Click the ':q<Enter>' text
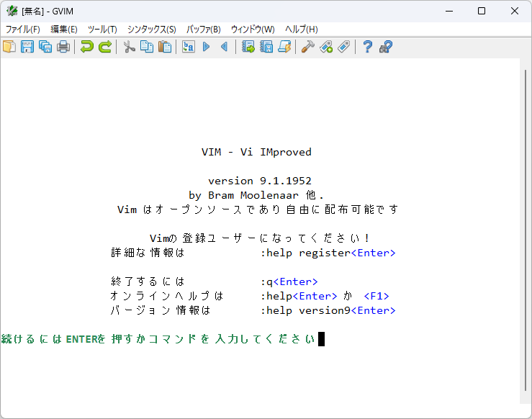This screenshot has width=532, height=419. coord(289,281)
